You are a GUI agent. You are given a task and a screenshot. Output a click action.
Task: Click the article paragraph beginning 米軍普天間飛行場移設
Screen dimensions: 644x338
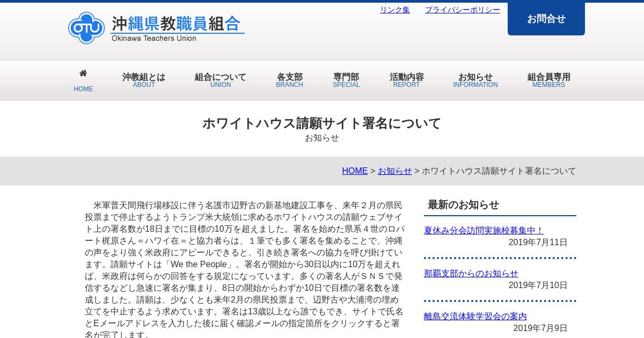coord(245,270)
